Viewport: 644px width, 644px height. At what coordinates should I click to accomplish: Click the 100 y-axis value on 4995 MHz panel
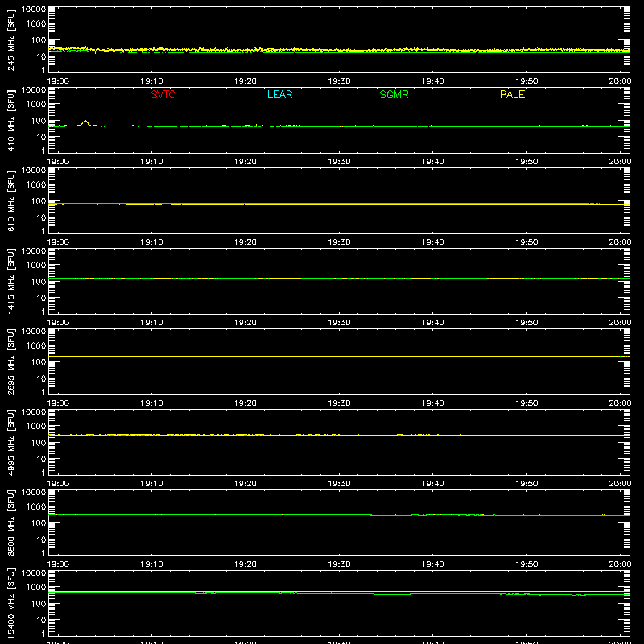(39, 443)
